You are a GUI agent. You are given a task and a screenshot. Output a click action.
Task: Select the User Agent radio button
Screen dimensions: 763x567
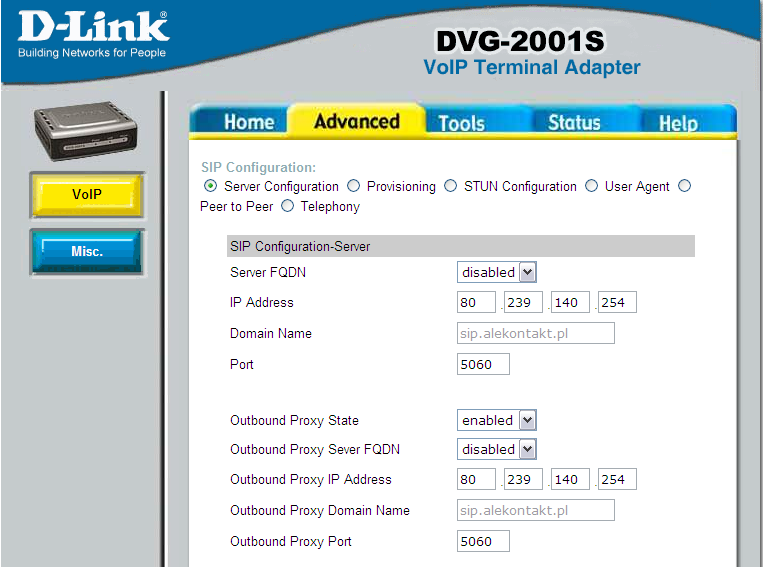coord(591,186)
